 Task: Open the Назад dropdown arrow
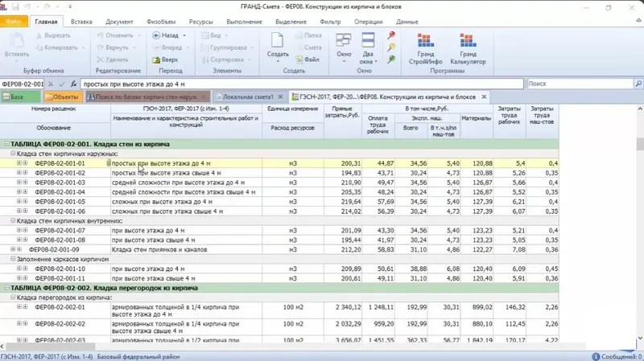[184, 35]
